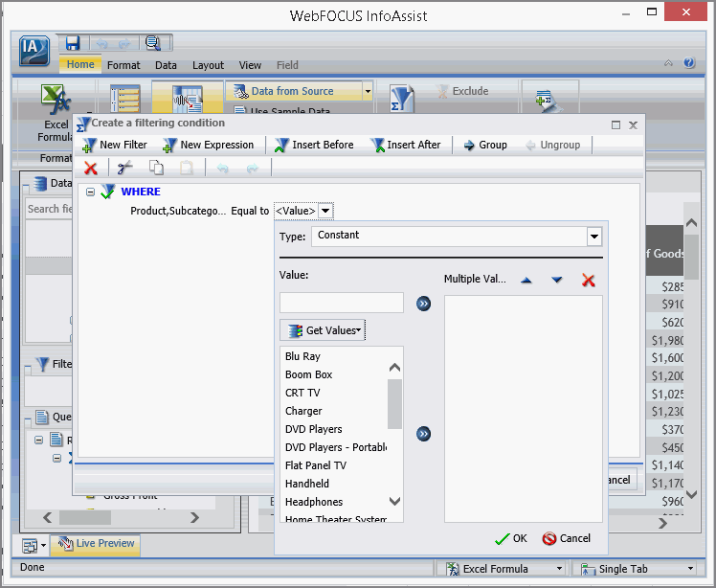Switch to the View ribbon tab
The width and height of the screenshot is (716, 588).
[x=250, y=65]
